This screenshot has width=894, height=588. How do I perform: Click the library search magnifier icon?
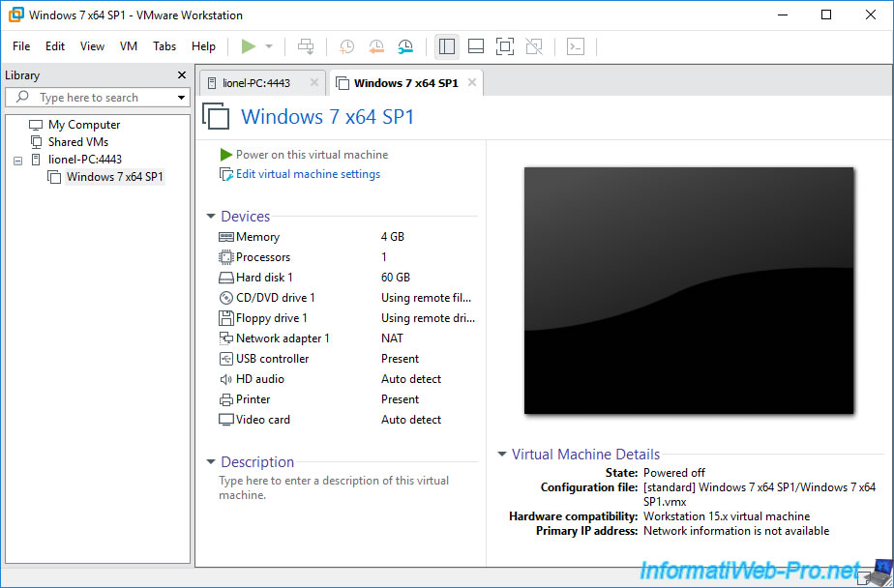(x=23, y=97)
